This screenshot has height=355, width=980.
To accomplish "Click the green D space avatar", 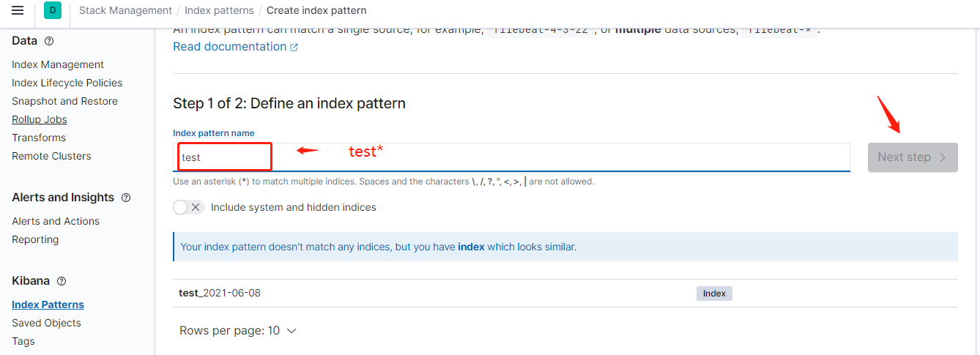I will pos(53,10).
